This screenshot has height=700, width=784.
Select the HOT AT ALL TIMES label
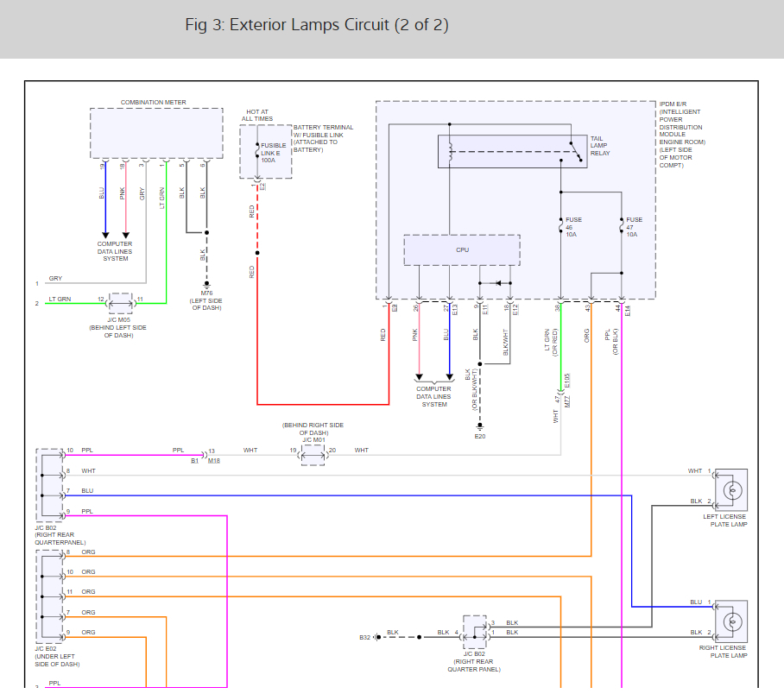pos(257,116)
